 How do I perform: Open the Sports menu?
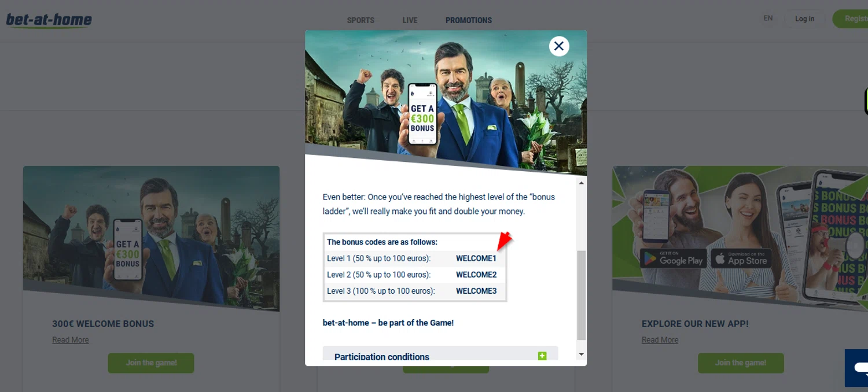point(361,20)
